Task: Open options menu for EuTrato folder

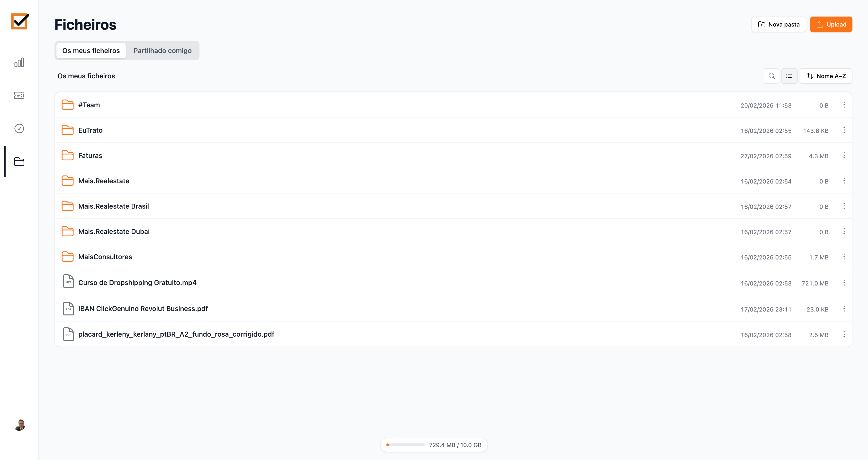Action: tap(844, 130)
